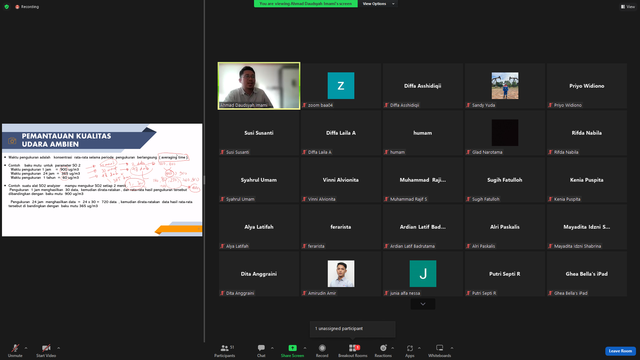
Task: Click Muhammad Rajif S name tile
Action: tap(423, 180)
